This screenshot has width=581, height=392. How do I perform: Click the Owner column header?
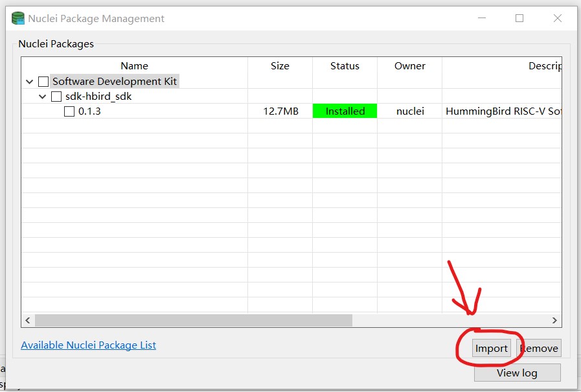coord(409,66)
